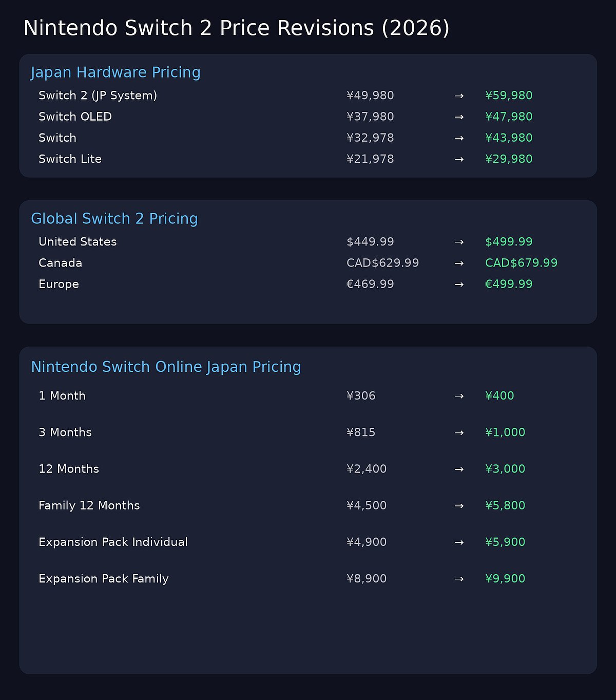This screenshot has height=700, width=616.
Task: Select Nintendo Switch Online Japan Pricing heading
Action: click(x=166, y=367)
